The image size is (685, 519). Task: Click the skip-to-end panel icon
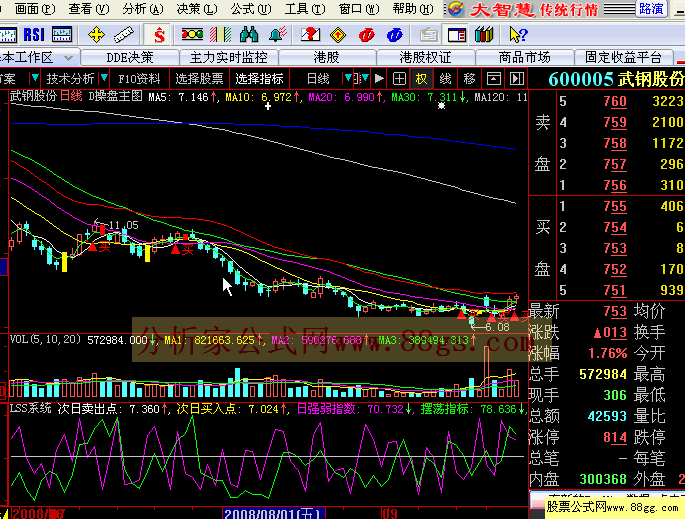pos(517,79)
